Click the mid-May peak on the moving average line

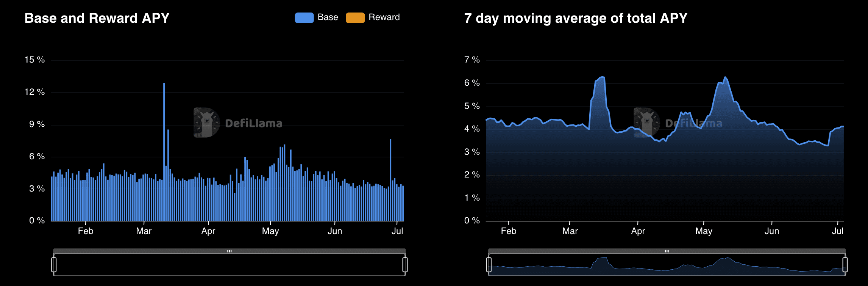[x=725, y=77]
